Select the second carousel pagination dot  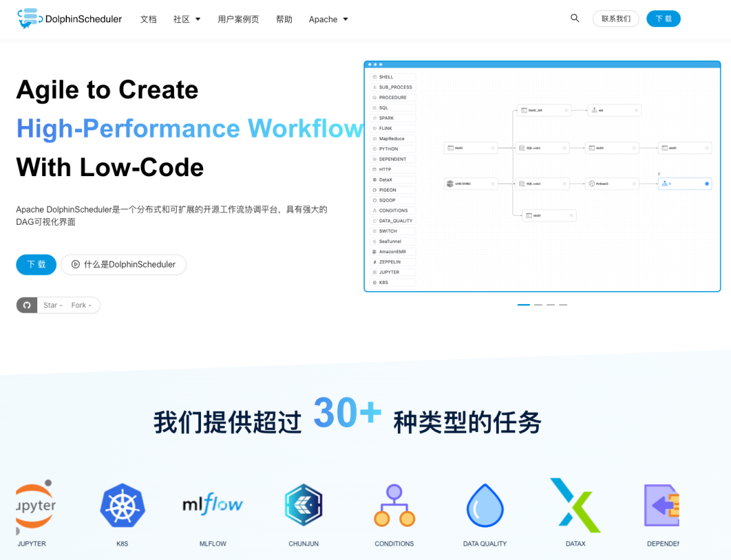[537, 305]
